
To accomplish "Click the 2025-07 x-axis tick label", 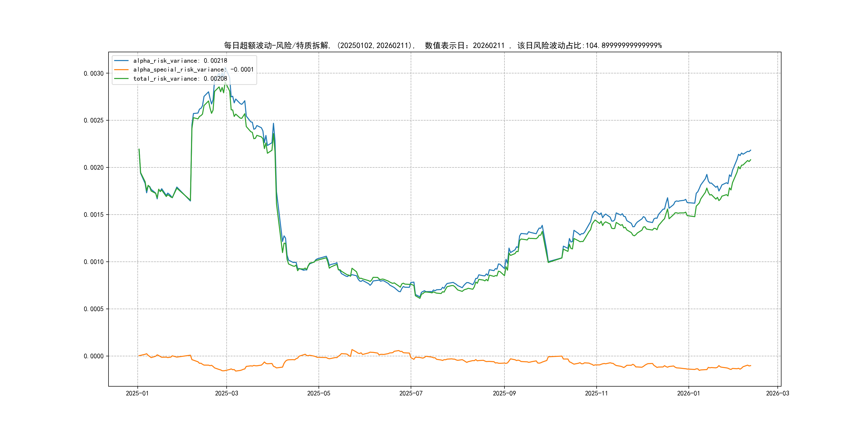I will point(411,393).
